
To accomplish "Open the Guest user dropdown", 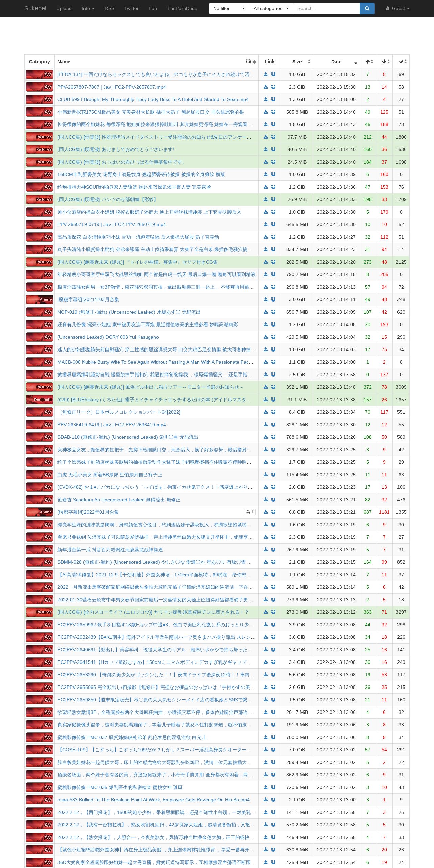I will pyautogui.click(x=398, y=8).
